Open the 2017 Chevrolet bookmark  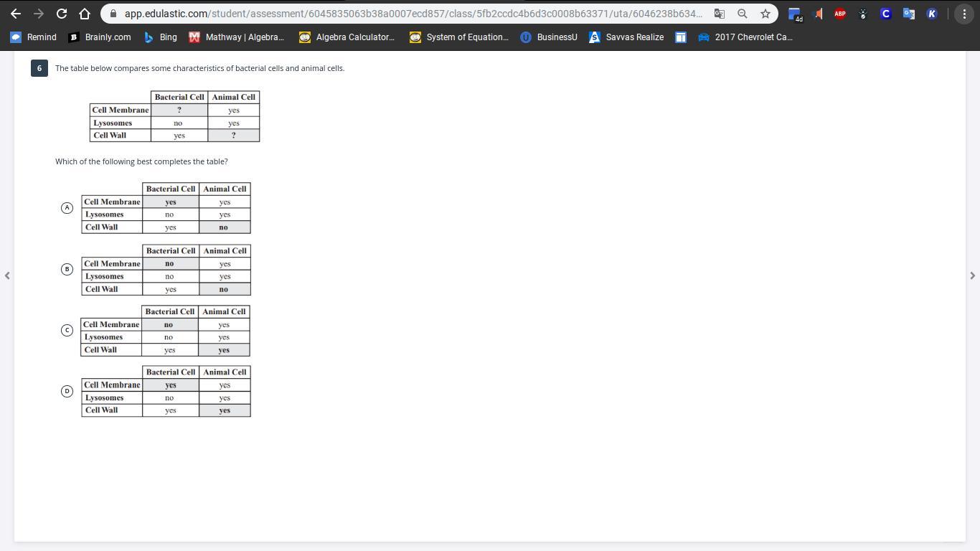pos(746,37)
